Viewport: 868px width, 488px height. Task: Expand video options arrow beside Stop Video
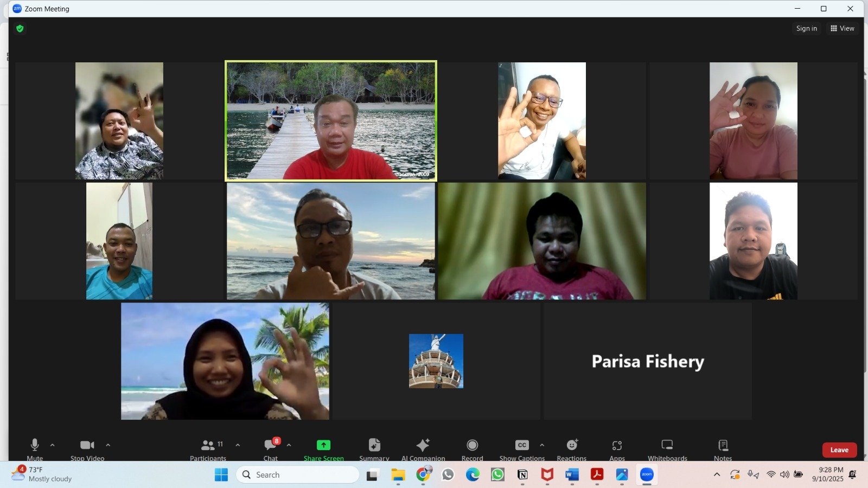[x=108, y=445]
